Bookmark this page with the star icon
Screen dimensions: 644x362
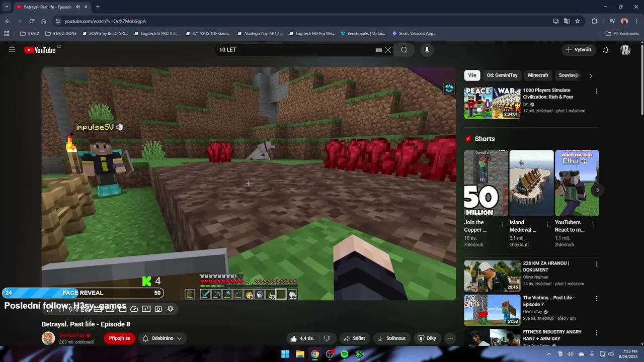[x=578, y=21]
